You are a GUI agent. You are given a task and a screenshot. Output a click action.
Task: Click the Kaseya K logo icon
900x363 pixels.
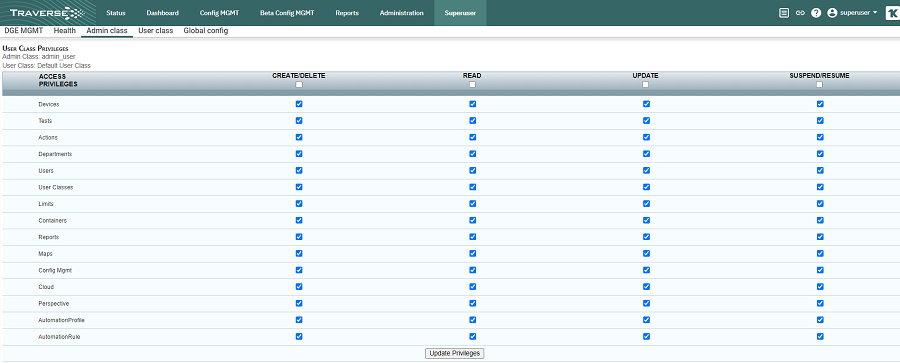click(893, 13)
